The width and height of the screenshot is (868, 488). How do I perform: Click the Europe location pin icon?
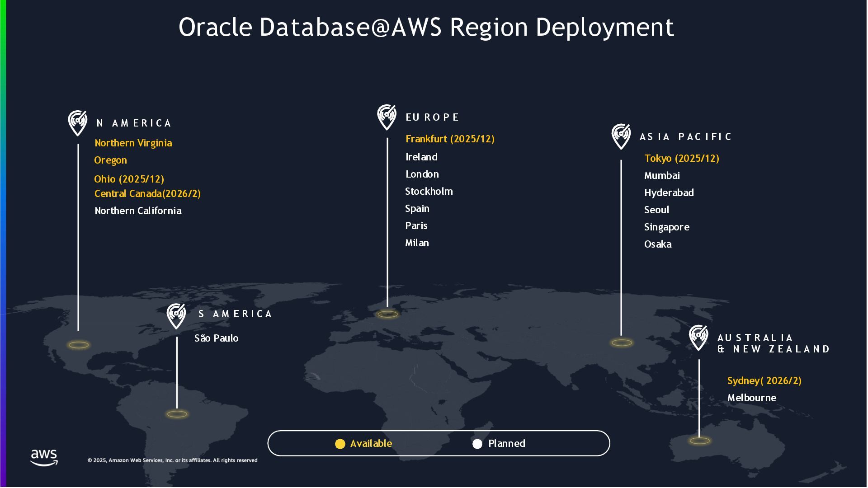[x=387, y=117]
